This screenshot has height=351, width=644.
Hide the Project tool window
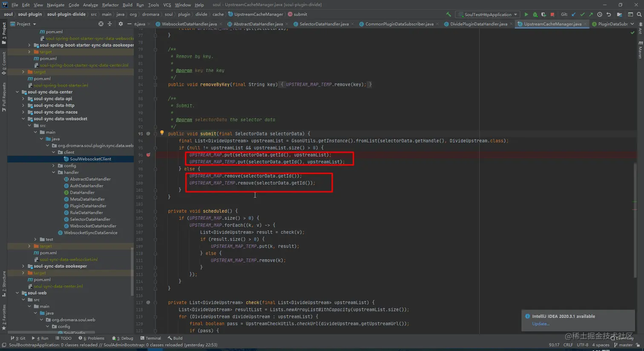click(129, 24)
